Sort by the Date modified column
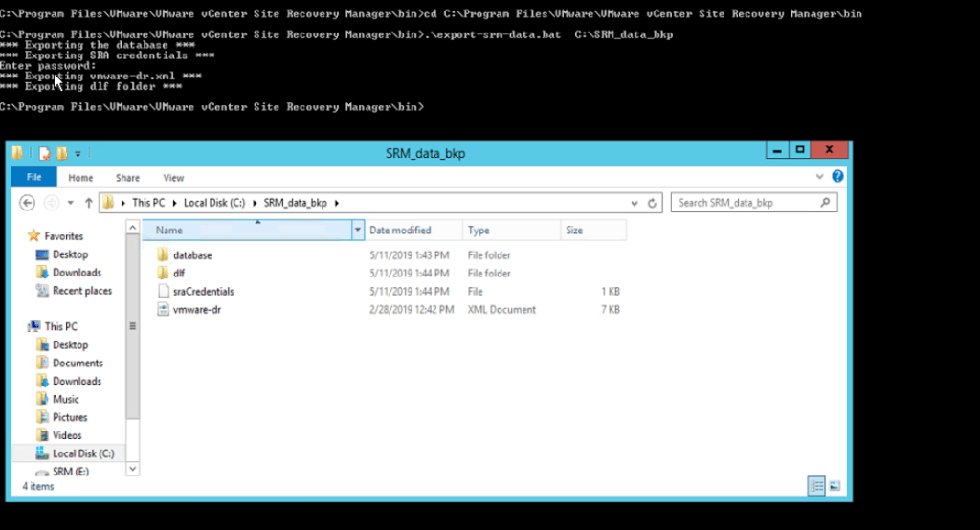This screenshot has width=980, height=530. tap(413, 230)
